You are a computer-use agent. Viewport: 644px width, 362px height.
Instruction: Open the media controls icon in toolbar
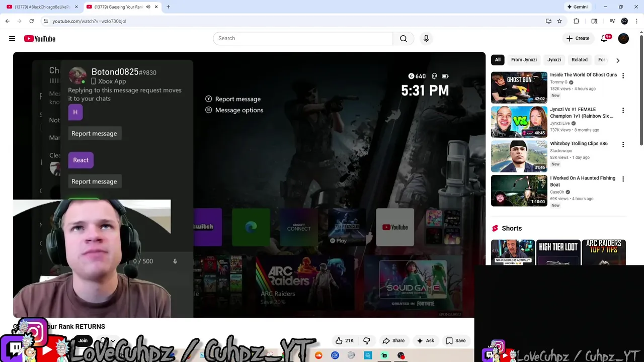612,21
